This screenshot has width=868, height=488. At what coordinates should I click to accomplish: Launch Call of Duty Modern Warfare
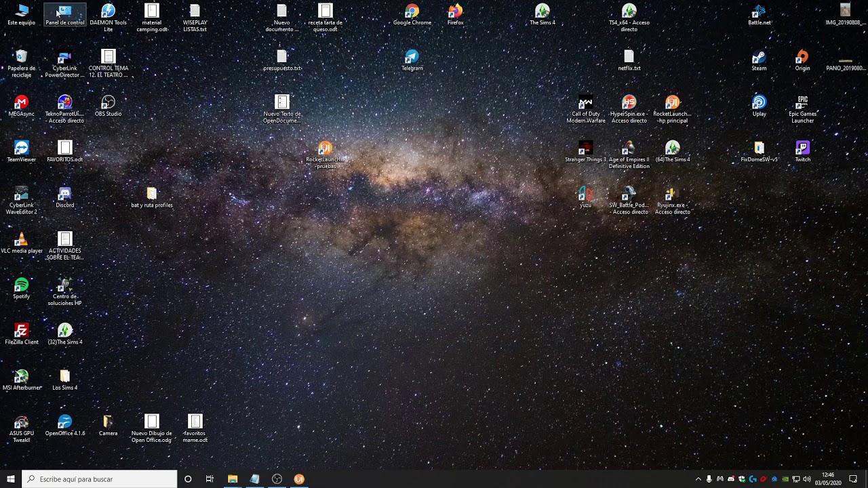(586, 109)
